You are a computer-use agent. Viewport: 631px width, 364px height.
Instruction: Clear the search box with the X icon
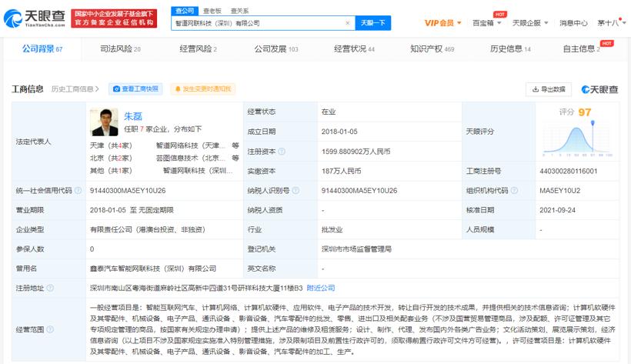click(348, 23)
